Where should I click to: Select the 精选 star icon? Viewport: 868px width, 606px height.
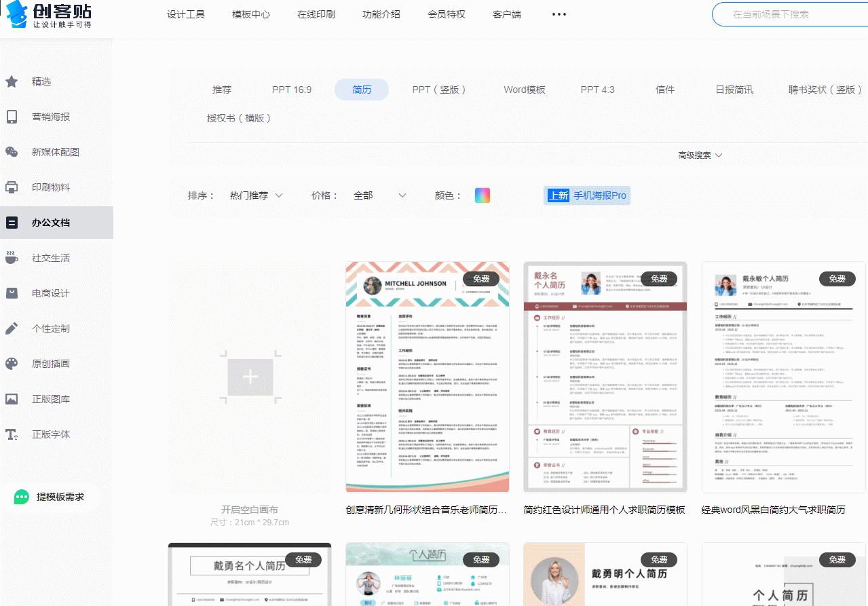12,81
